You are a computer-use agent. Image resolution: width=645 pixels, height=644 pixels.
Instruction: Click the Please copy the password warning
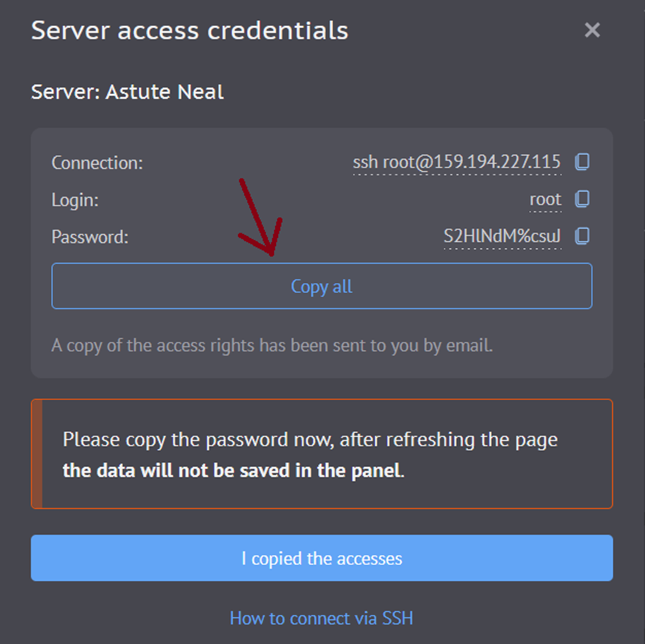[x=310, y=439]
